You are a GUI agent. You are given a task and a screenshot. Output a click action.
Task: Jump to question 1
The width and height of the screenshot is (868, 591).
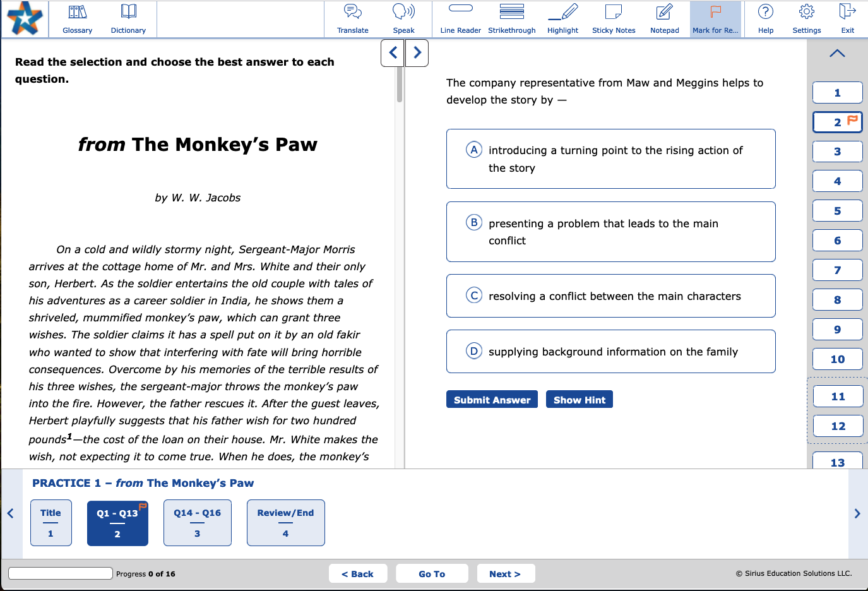click(837, 93)
